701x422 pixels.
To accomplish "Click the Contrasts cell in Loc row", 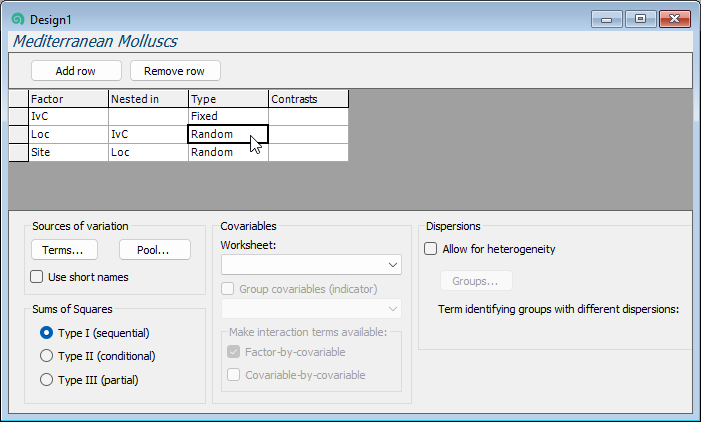I will [x=308, y=134].
